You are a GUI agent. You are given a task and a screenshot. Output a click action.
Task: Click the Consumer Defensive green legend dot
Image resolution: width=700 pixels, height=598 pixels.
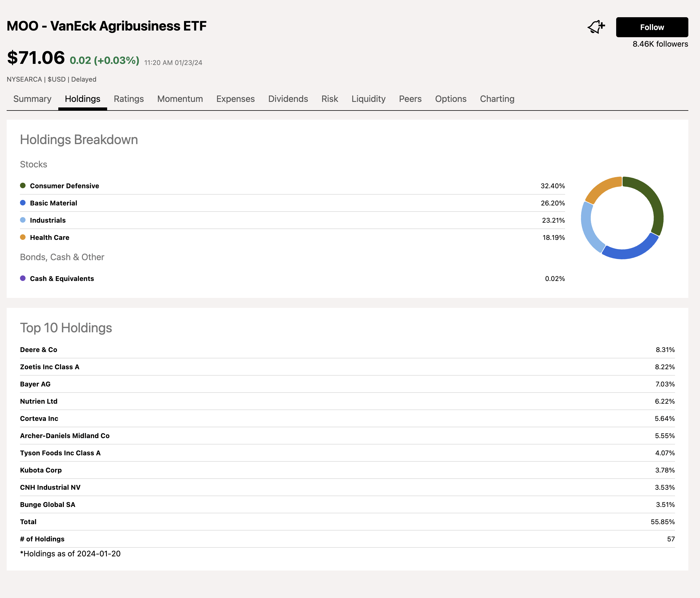pyautogui.click(x=23, y=185)
